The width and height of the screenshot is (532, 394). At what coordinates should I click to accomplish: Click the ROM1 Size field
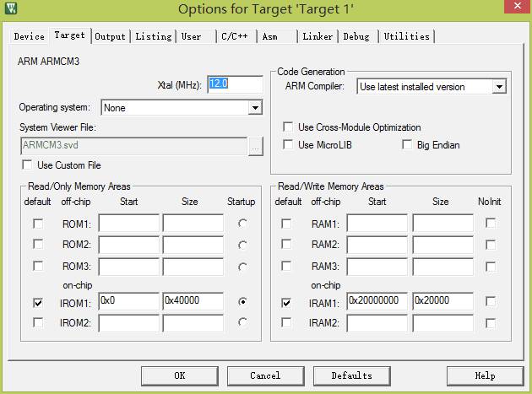point(193,223)
